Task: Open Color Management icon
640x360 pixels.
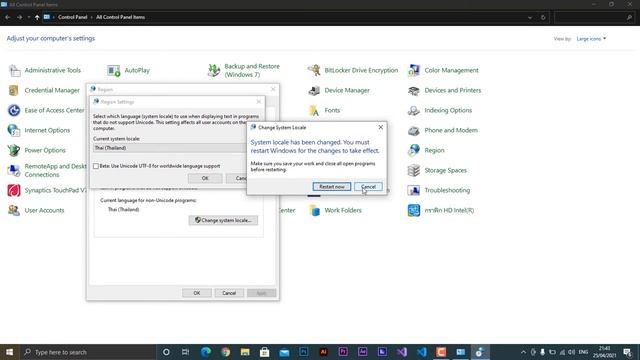Action: 413,70
